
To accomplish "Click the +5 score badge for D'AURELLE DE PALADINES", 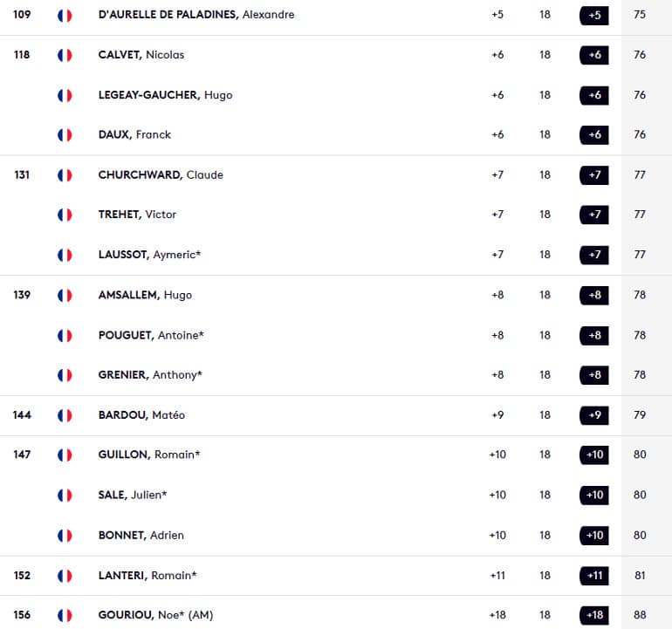I will [594, 16].
